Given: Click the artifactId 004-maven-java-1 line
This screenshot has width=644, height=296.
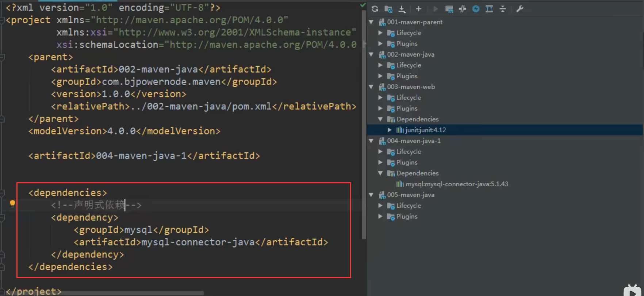Looking at the screenshot, I should coord(144,156).
